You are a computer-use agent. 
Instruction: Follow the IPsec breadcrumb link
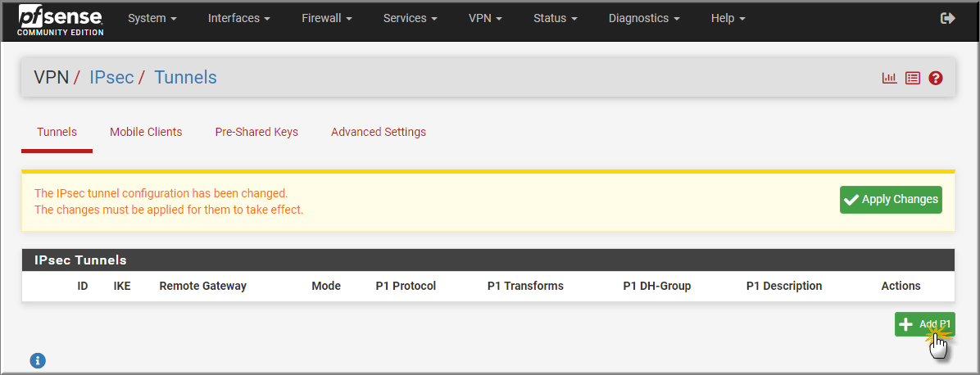111,78
